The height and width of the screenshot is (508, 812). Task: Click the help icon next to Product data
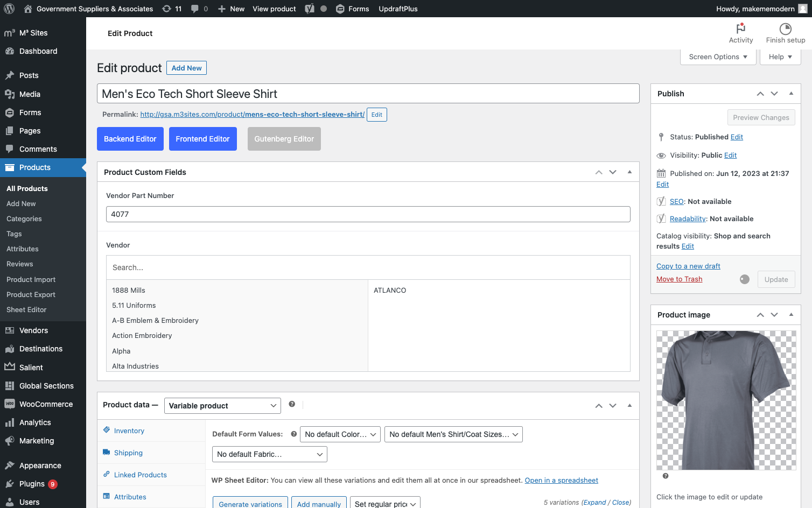coord(292,404)
